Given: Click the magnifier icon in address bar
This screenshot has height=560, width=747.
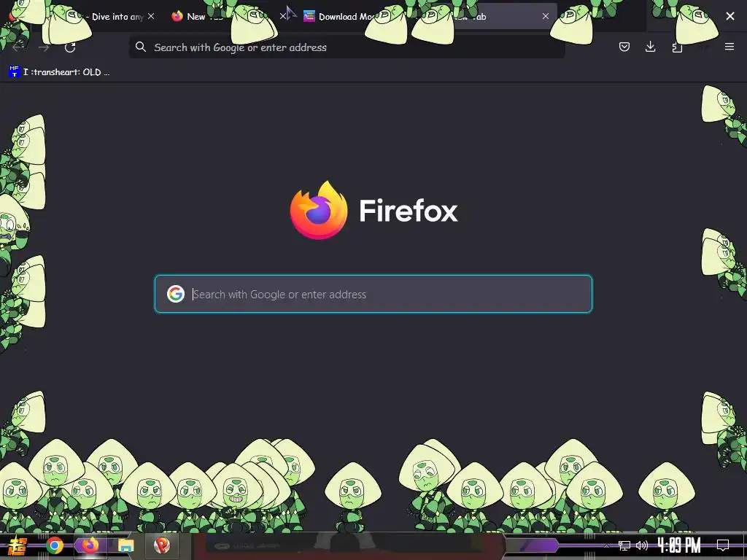Looking at the screenshot, I should click(x=141, y=47).
